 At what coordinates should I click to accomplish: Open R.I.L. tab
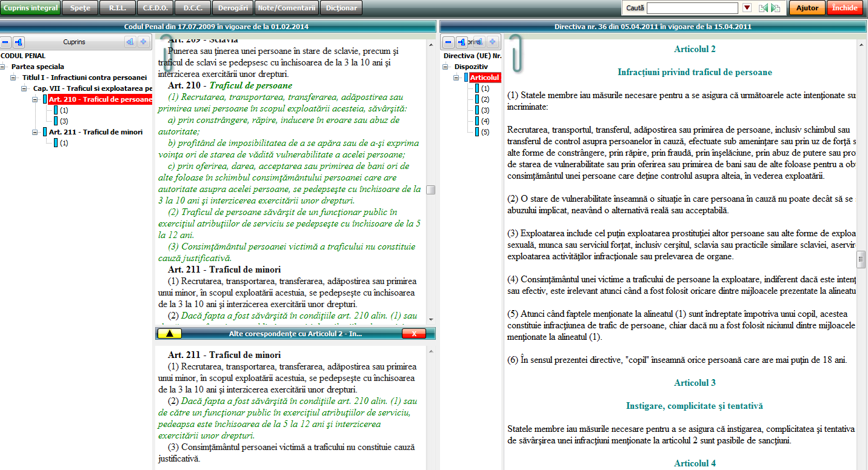tap(118, 8)
